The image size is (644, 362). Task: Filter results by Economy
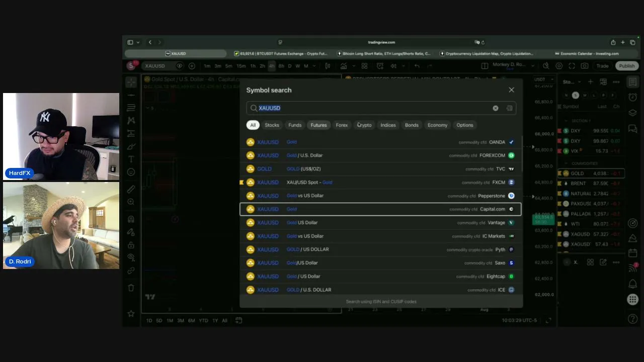click(x=437, y=125)
